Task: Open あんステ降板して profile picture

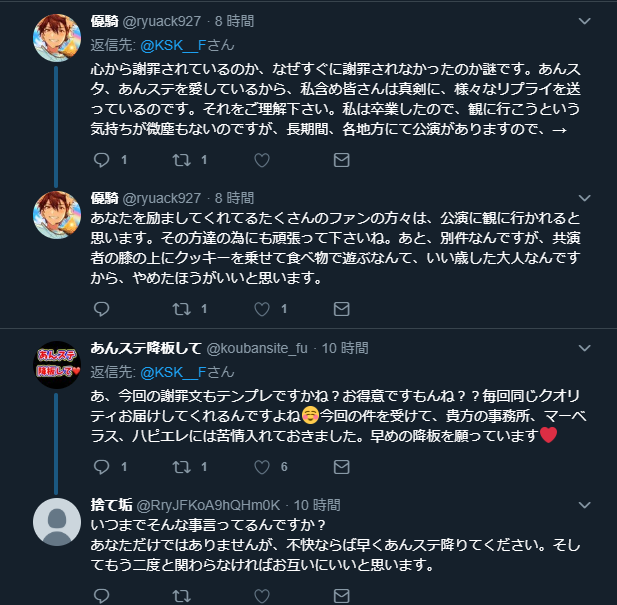Action: (x=57, y=366)
